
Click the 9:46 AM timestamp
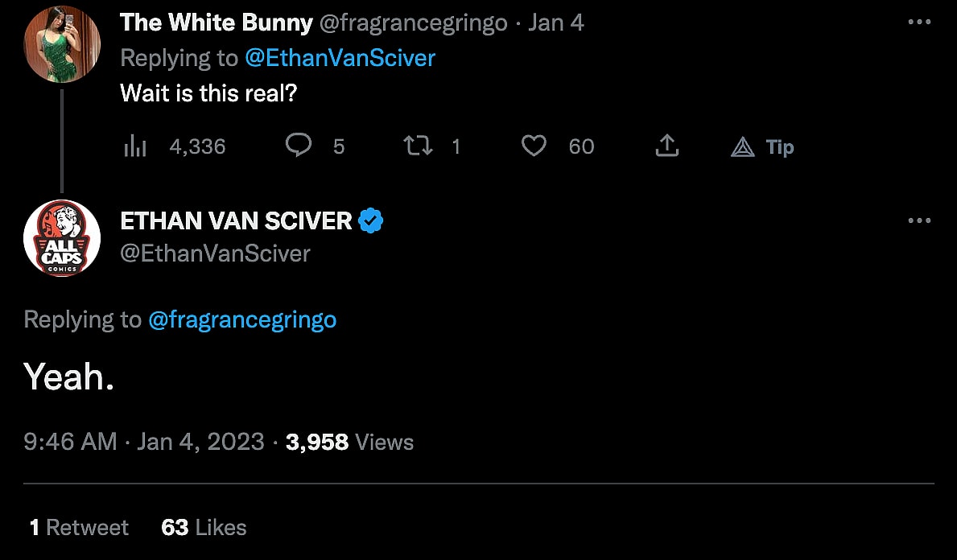click(70, 442)
